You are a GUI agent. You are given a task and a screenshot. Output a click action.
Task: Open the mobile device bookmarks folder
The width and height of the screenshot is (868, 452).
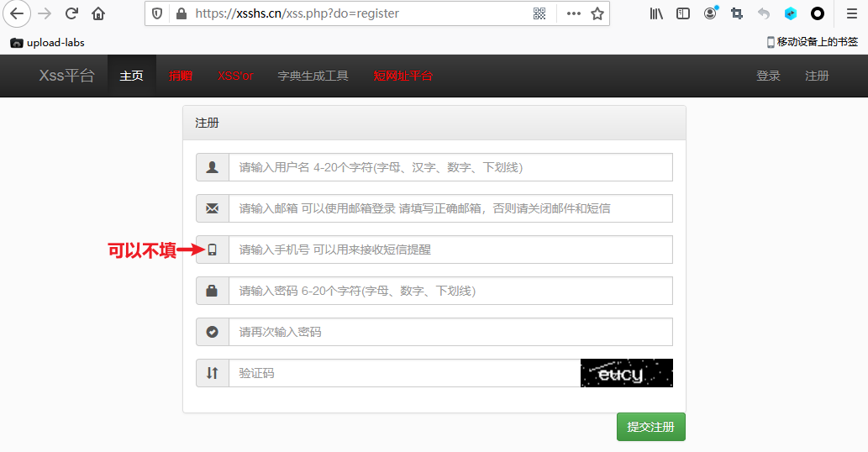[x=812, y=42]
